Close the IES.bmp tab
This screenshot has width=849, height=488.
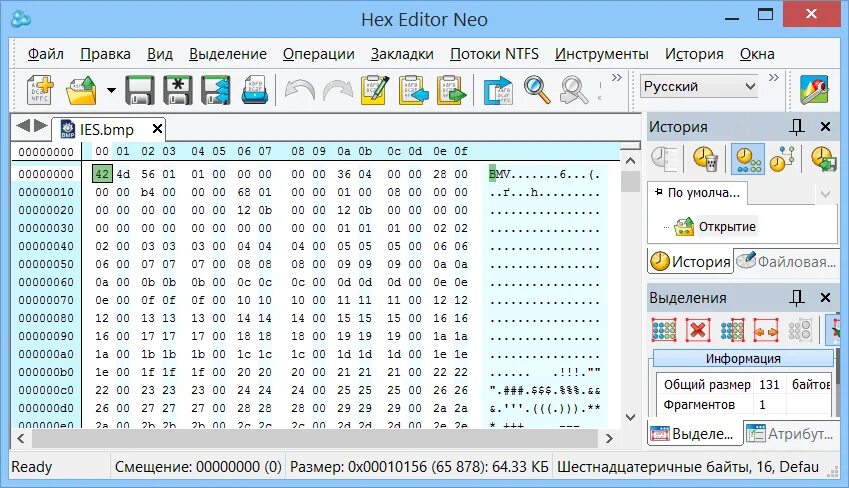pyautogui.click(x=157, y=128)
